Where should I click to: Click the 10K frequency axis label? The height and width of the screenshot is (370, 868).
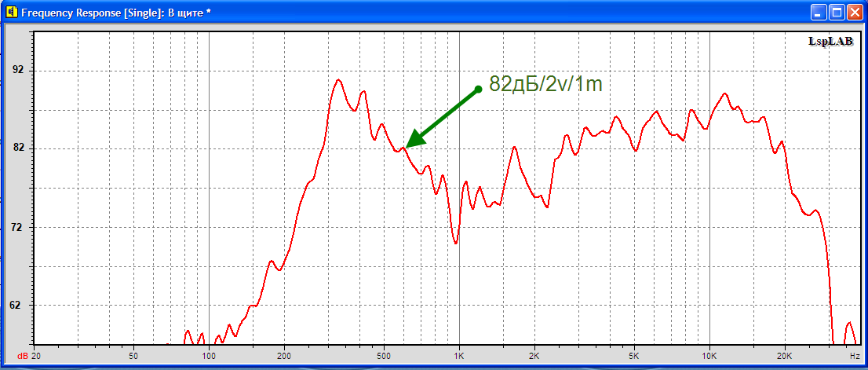[709, 354]
